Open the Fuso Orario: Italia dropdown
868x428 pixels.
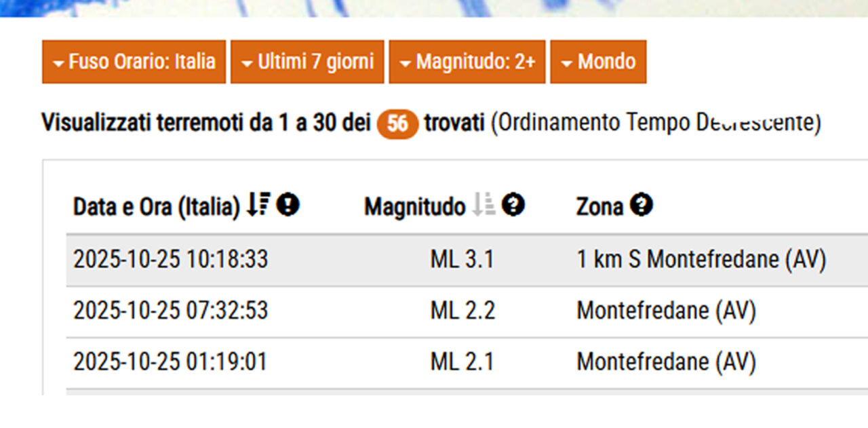pyautogui.click(x=133, y=62)
